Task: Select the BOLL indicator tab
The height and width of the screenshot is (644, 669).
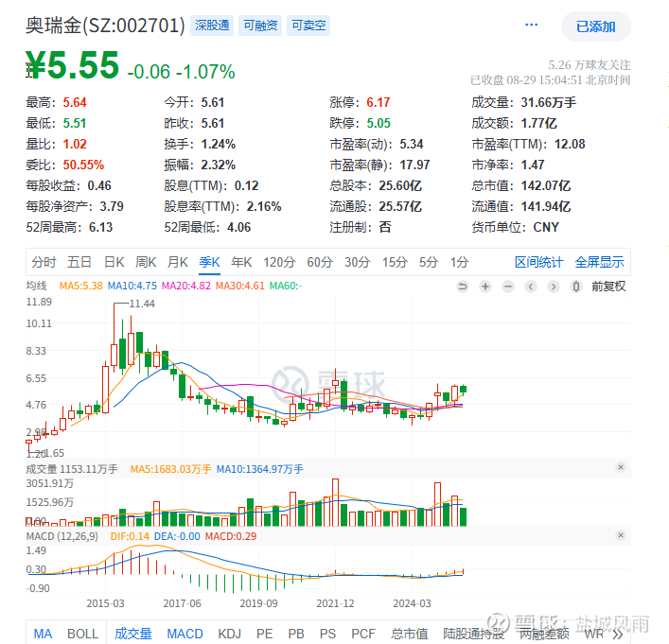Action: [x=82, y=634]
